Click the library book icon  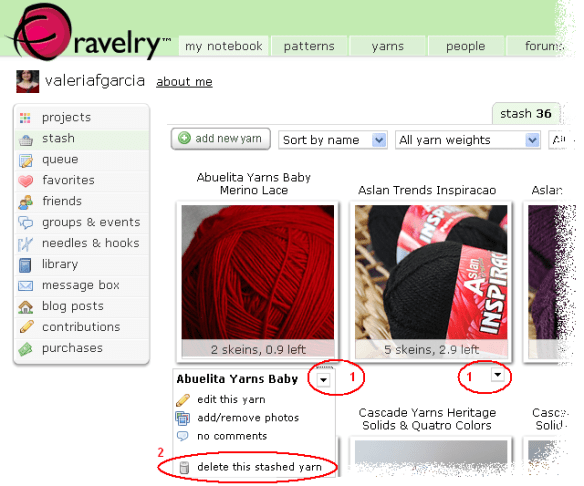[x=25, y=266]
